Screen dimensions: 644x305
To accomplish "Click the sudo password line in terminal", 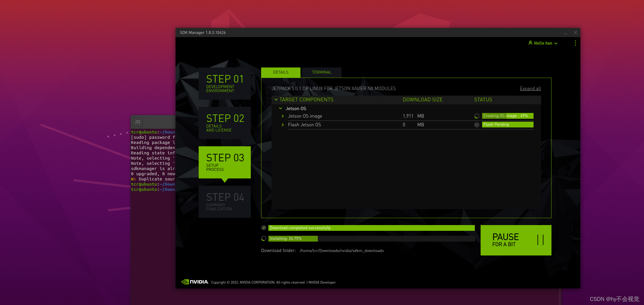I will pyautogui.click(x=153, y=137).
